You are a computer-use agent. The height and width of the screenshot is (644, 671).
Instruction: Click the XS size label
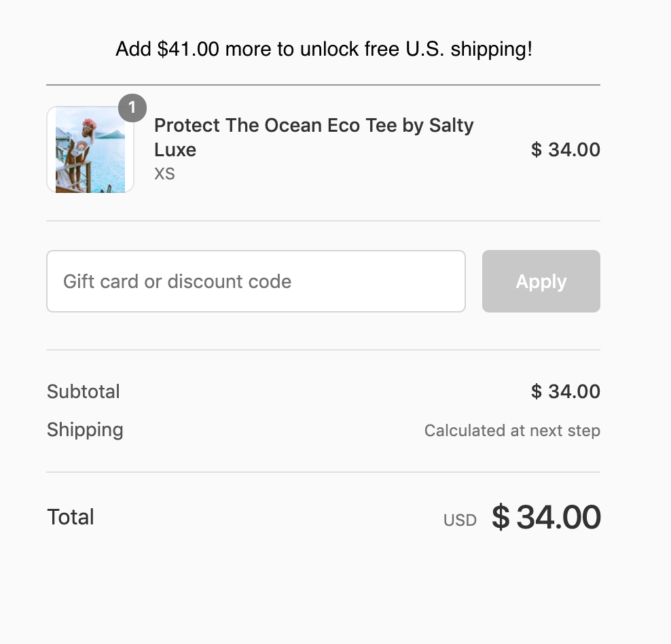(x=164, y=174)
